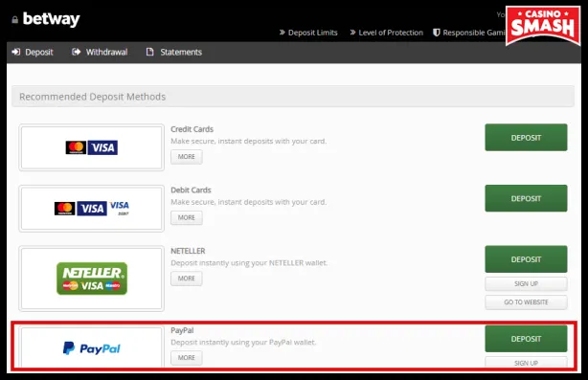The width and height of the screenshot is (588, 380).
Task: Click DEPOSIT for NETELLER
Action: tap(526, 259)
